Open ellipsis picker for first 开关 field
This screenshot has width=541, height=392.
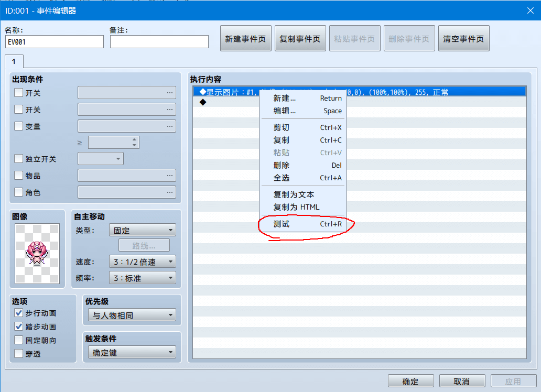[x=170, y=92]
